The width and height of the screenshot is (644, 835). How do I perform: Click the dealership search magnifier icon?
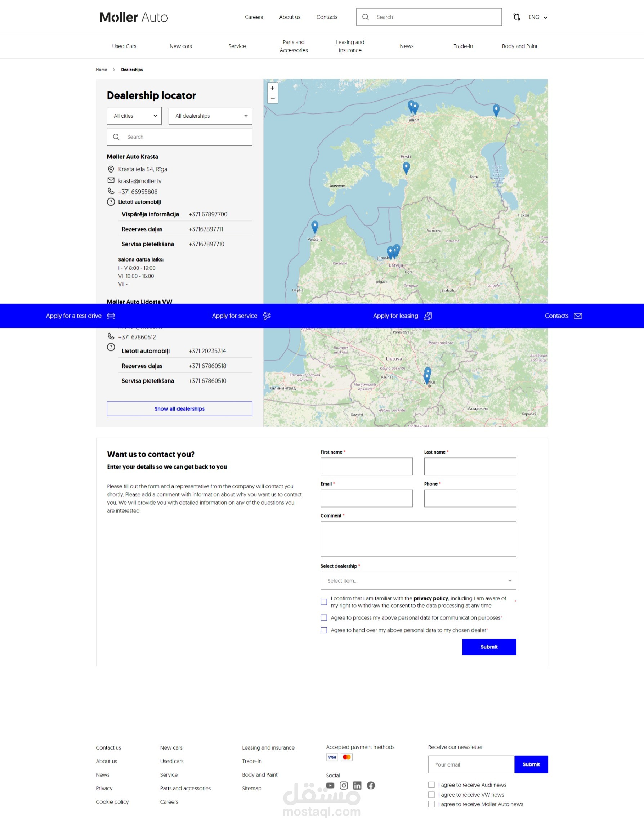pos(116,137)
